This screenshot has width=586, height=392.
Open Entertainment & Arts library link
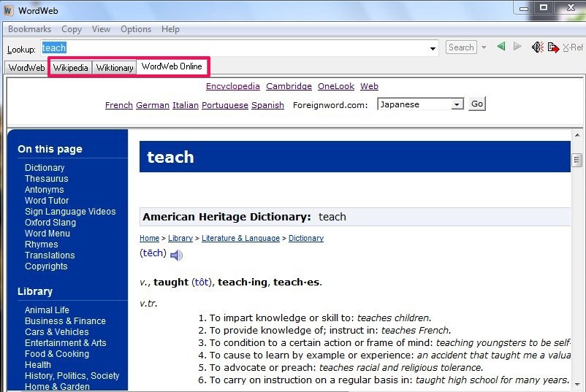coord(66,342)
